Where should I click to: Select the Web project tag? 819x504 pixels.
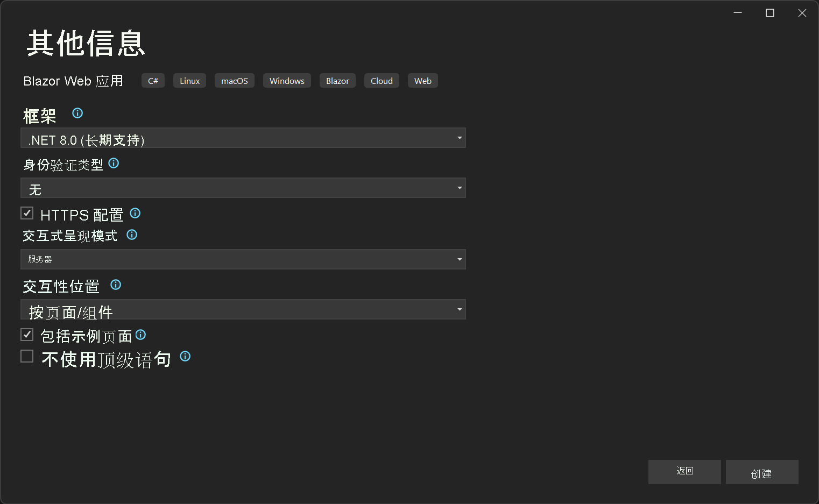(x=422, y=80)
